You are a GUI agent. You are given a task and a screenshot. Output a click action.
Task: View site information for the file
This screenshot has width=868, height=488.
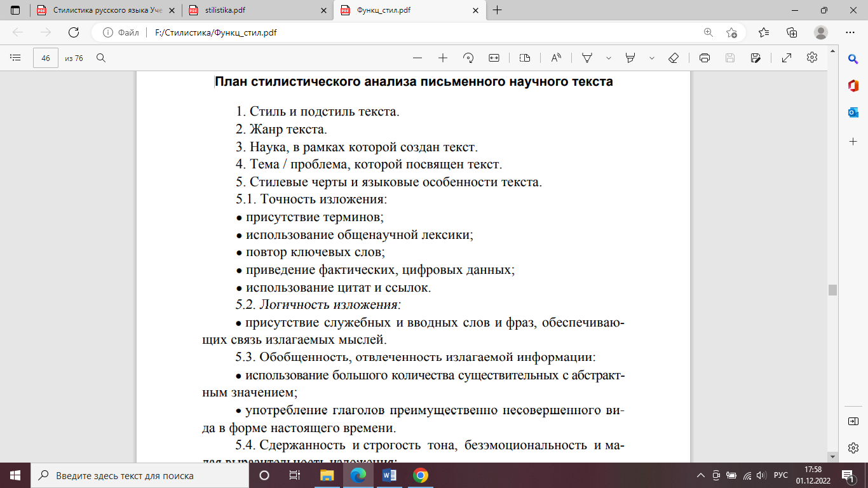point(121,32)
